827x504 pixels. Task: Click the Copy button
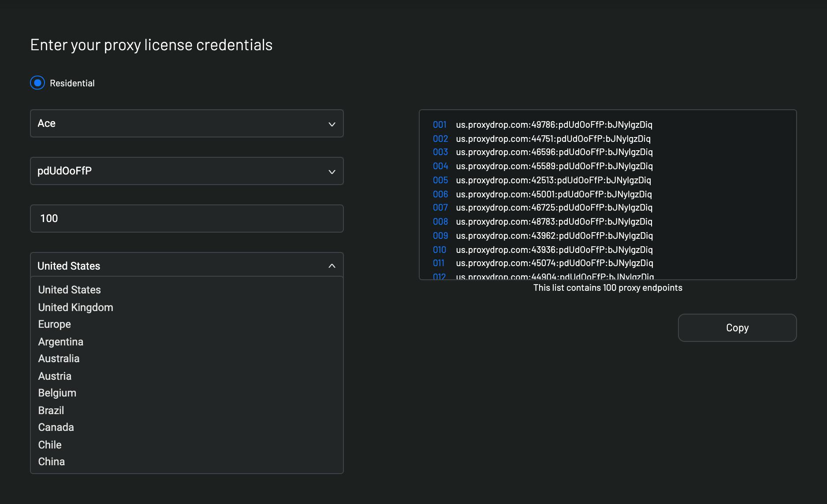click(737, 328)
